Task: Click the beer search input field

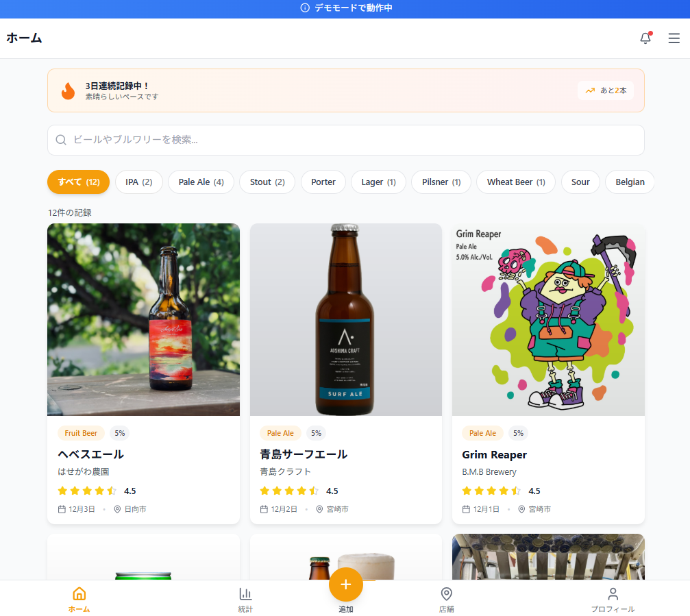Action: coord(345,140)
